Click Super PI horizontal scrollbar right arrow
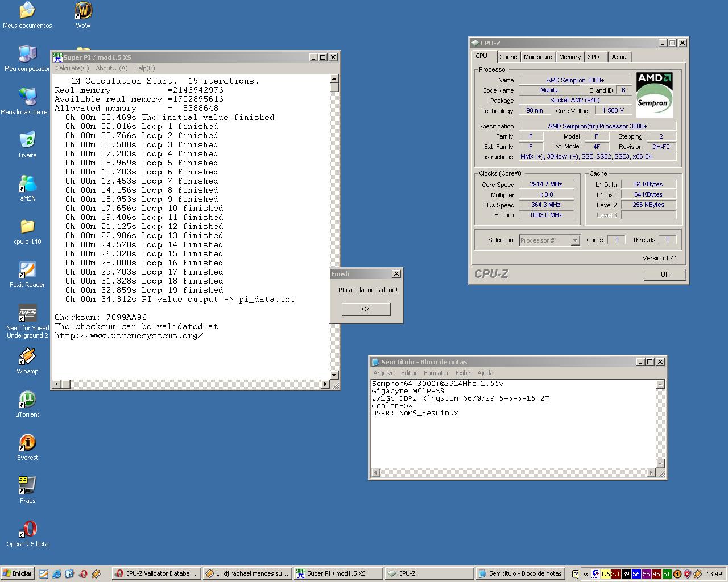Screen dimensions: 728x582 click(x=325, y=384)
